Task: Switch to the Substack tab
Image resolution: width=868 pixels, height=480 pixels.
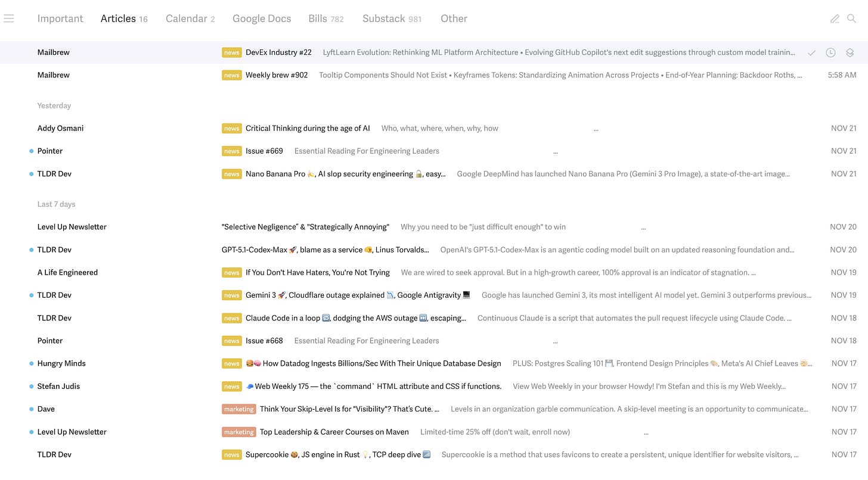Action: click(383, 18)
